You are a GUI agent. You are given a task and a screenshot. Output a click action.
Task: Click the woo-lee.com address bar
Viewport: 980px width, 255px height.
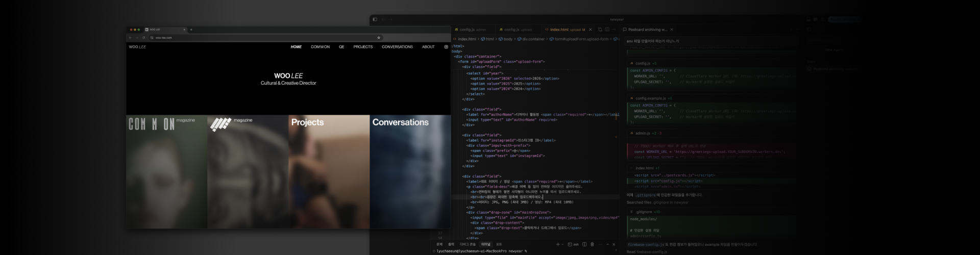[265, 38]
